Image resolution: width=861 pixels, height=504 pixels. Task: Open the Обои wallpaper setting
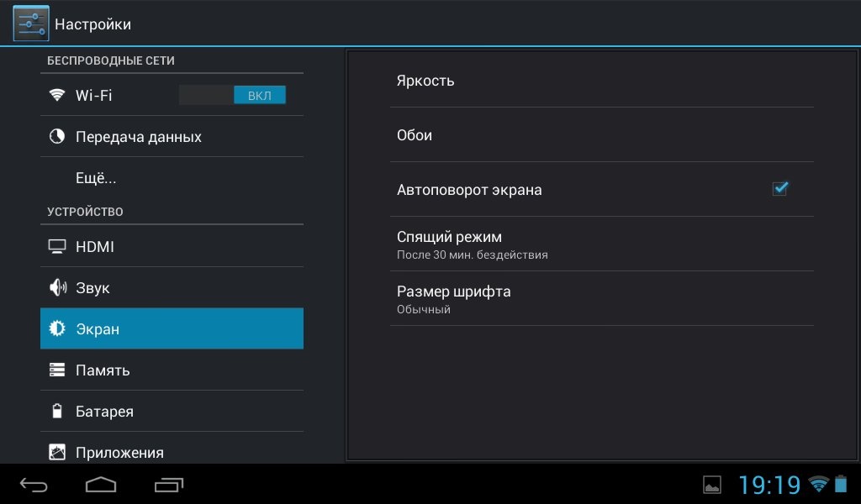coord(601,135)
